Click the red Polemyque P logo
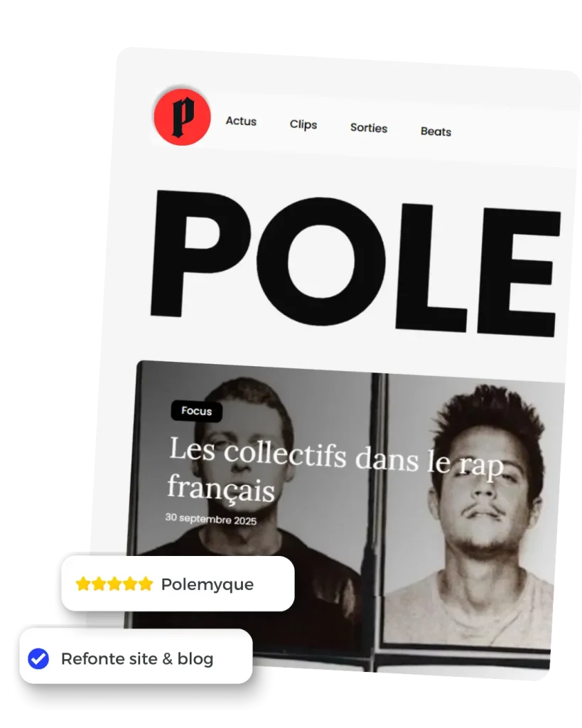This screenshot has width=582, height=728. 182,117
